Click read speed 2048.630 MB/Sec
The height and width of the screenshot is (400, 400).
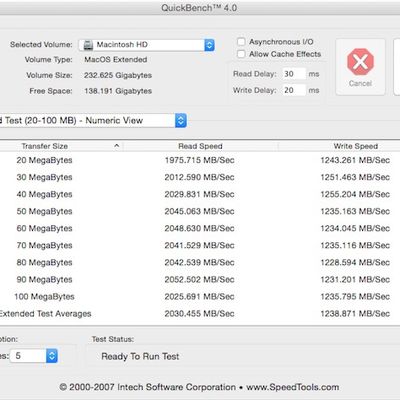pos(199,228)
